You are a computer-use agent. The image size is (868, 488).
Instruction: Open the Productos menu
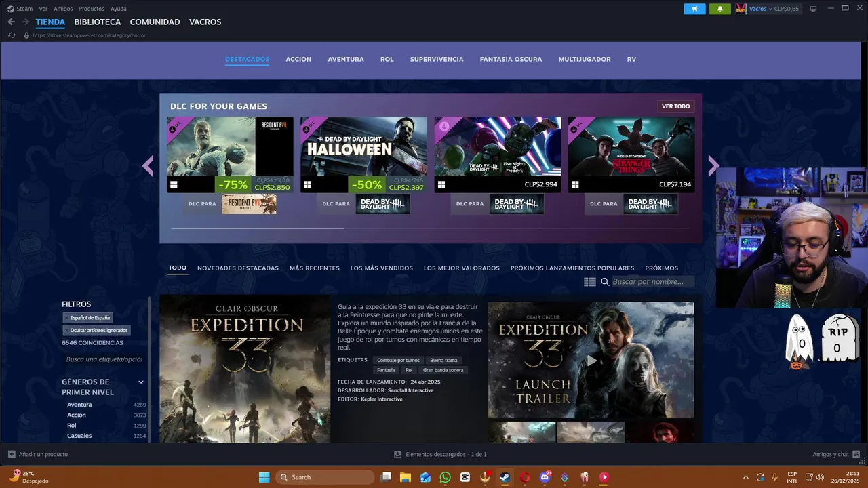92,9
